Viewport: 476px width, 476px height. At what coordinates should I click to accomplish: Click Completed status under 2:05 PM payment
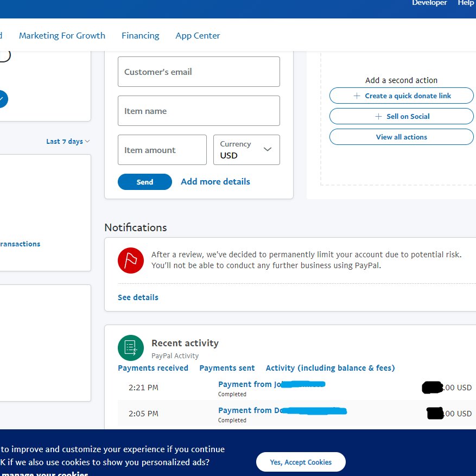[x=232, y=420]
